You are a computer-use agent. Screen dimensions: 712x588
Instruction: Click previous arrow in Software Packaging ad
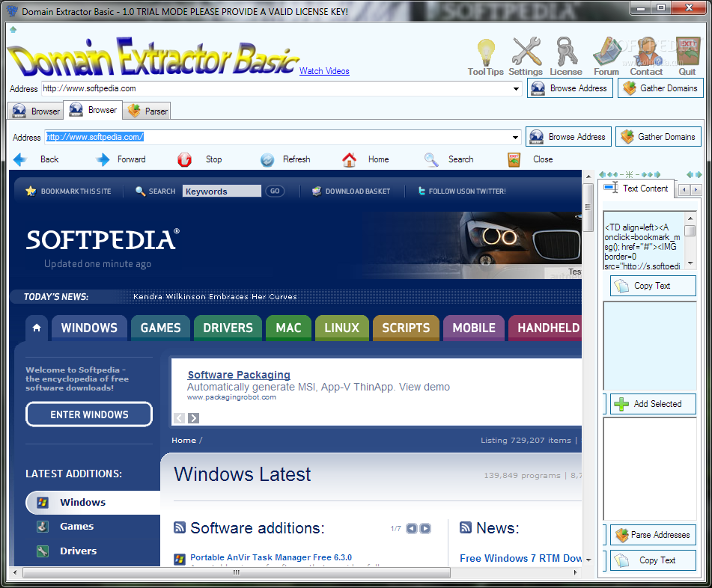[x=180, y=418]
